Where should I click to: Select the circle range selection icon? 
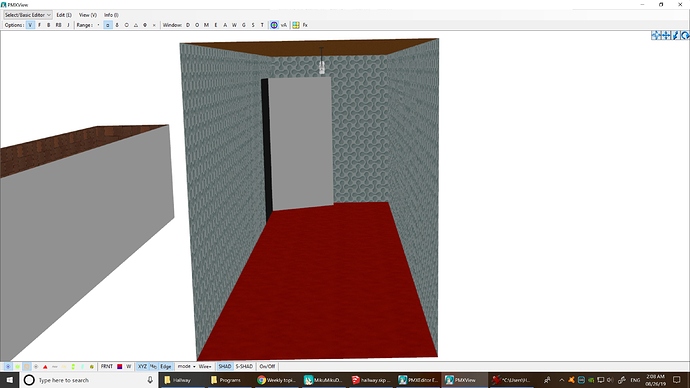point(126,25)
